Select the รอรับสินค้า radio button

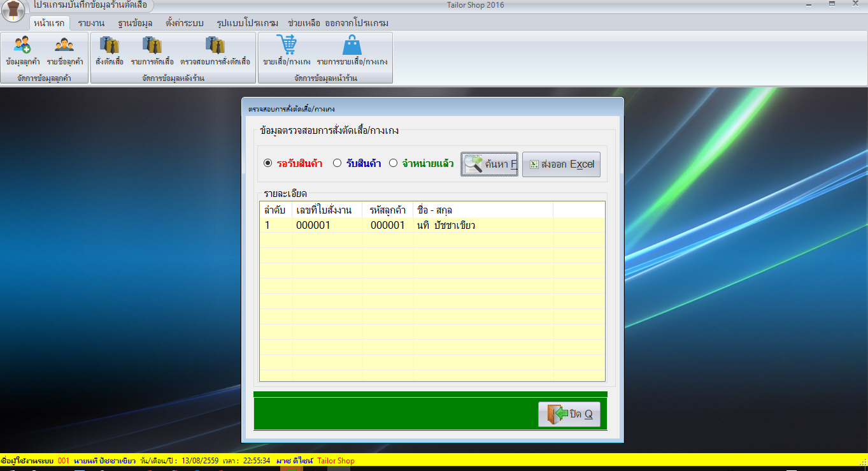(x=268, y=163)
